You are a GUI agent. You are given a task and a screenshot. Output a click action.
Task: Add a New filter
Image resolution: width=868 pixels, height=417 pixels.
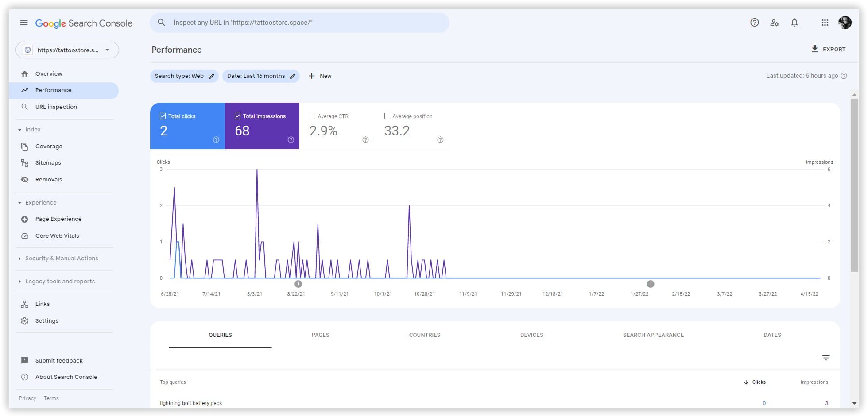[320, 76]
